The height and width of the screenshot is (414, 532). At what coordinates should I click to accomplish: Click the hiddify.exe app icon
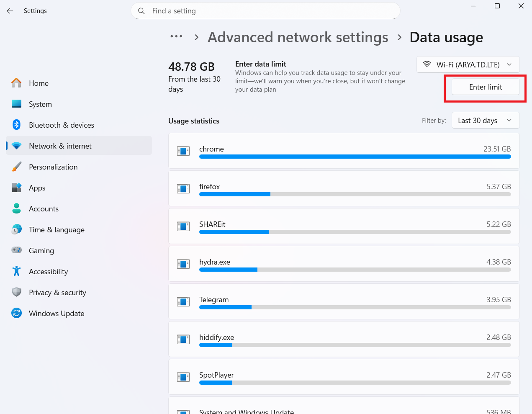click(183, 339)
